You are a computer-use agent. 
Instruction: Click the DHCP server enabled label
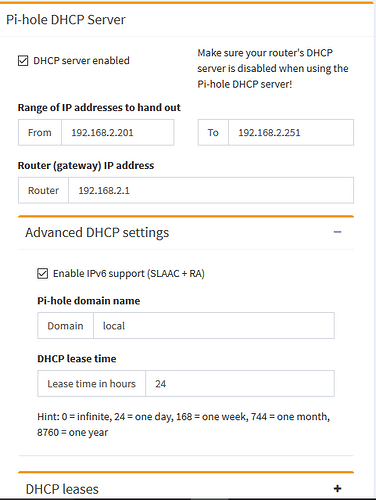(81, 61)
